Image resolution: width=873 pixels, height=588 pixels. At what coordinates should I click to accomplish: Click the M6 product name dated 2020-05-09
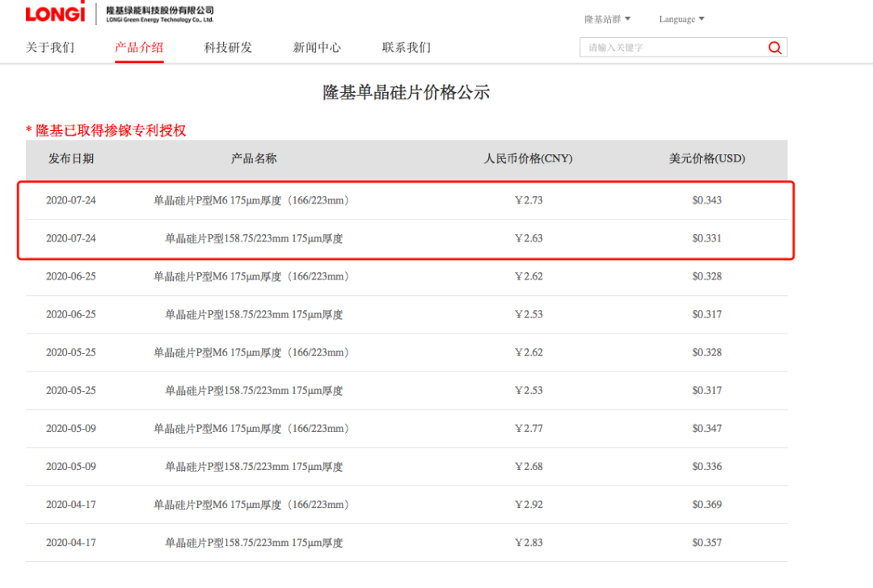251,428
